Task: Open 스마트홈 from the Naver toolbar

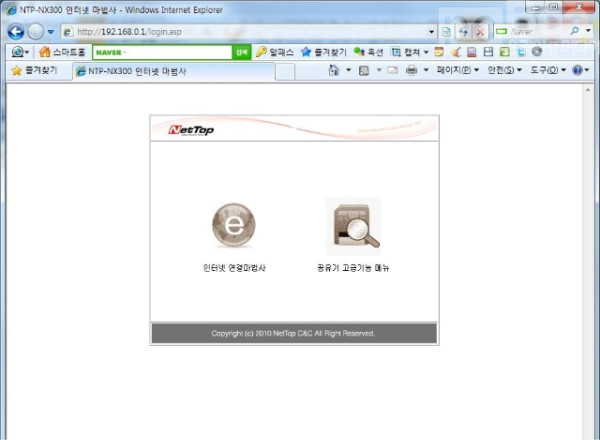Action: point(62,52)
